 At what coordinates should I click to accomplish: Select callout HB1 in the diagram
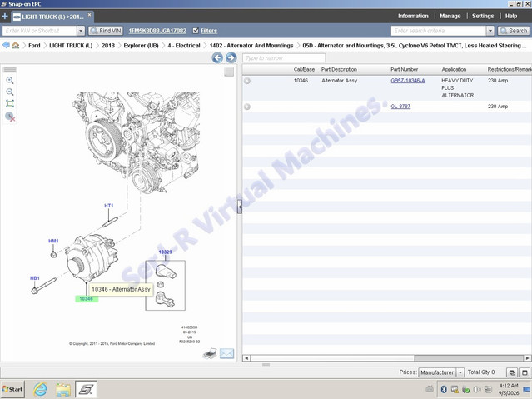click(x=35, y=278)
